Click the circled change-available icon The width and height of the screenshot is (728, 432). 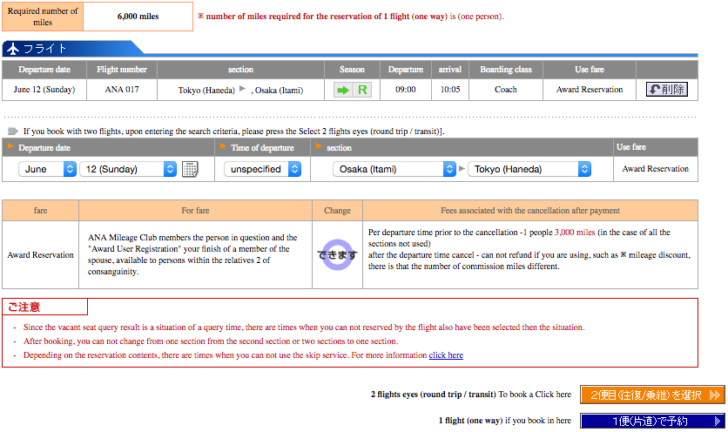[338, 255]
